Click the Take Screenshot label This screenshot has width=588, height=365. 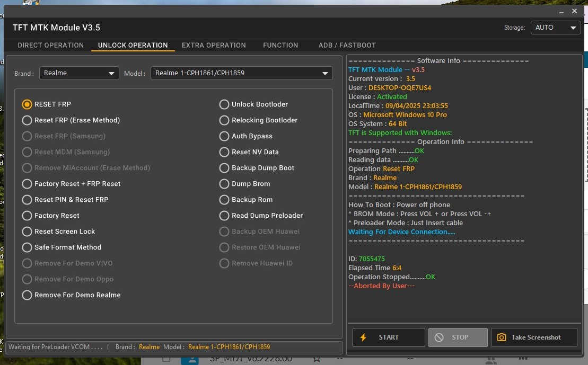(x=536, y=337)
